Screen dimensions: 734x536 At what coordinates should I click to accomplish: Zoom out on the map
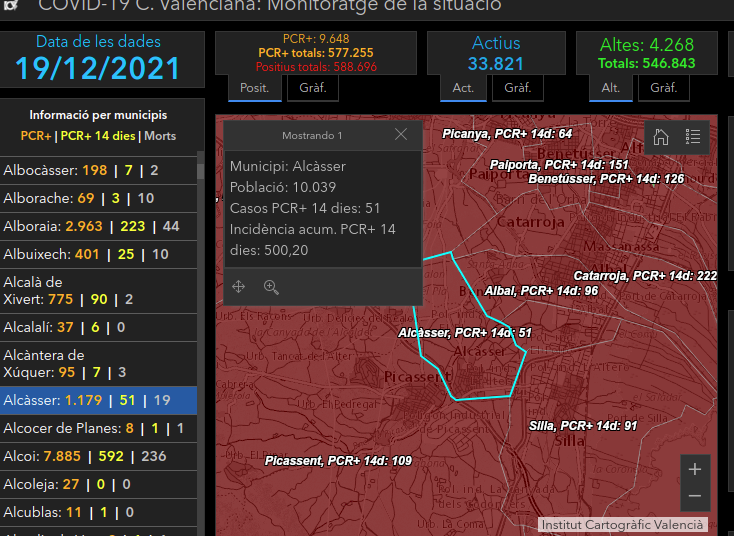(695, 496)
